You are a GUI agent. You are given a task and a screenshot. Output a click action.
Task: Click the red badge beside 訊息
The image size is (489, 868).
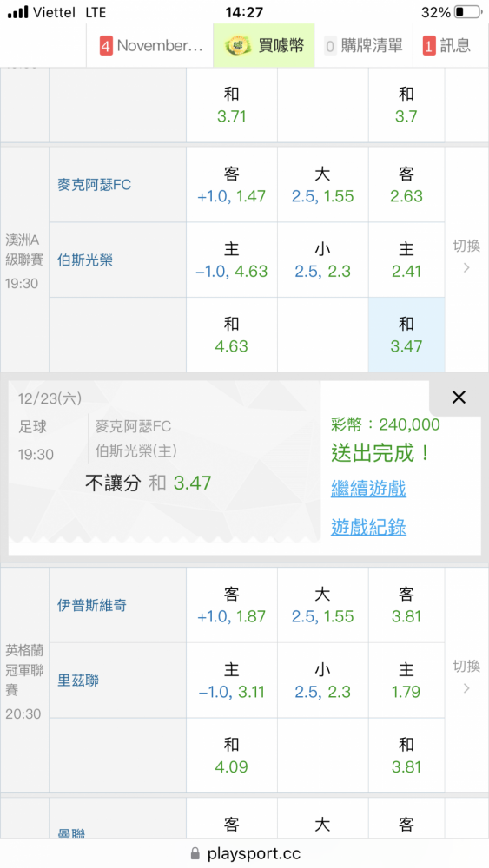(x=429, y=45)
